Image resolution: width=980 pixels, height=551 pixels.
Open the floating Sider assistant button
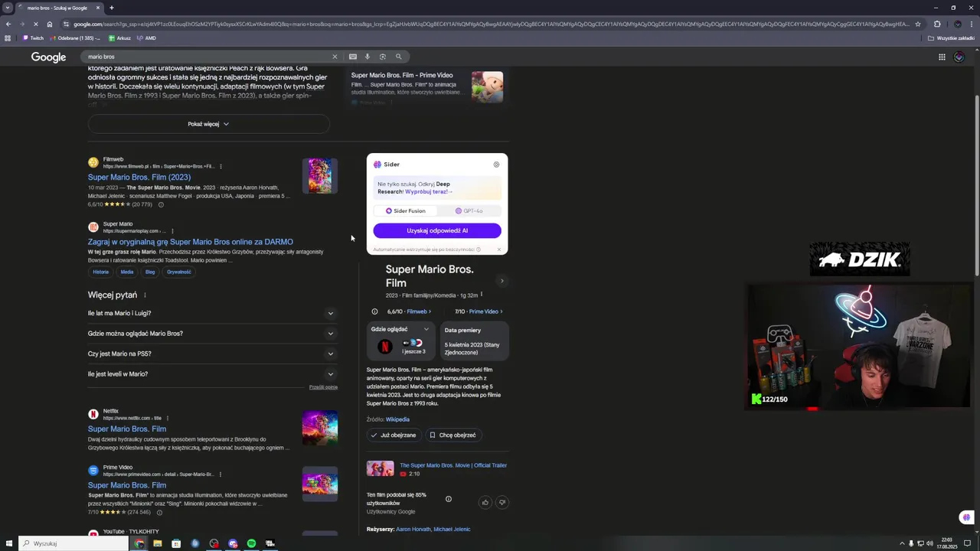[x=967, y=517]
